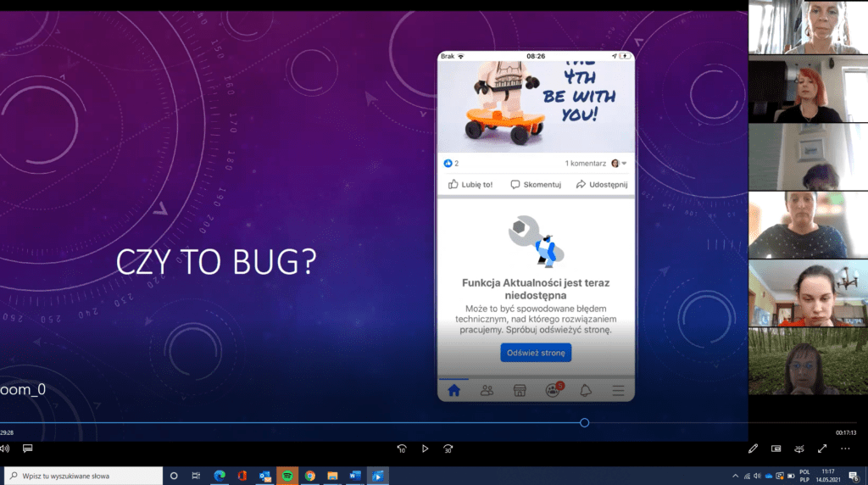This screenshot has height=485, width=868.
Task: Open Microsoft Office from the taskbar
Action: (x=242, y=476)
